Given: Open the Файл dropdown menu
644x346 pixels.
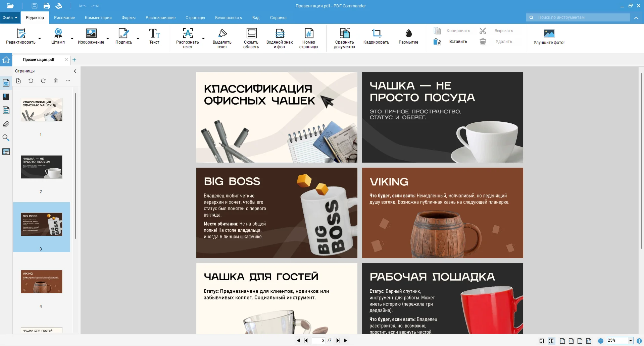Looking at the screenshot, I should tap(10, 17).
